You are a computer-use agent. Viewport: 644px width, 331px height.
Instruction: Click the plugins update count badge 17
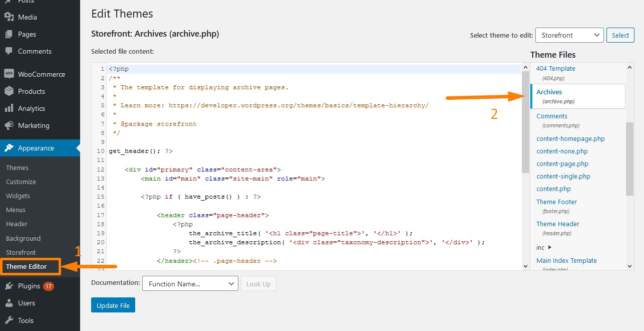tap(49, 286)
